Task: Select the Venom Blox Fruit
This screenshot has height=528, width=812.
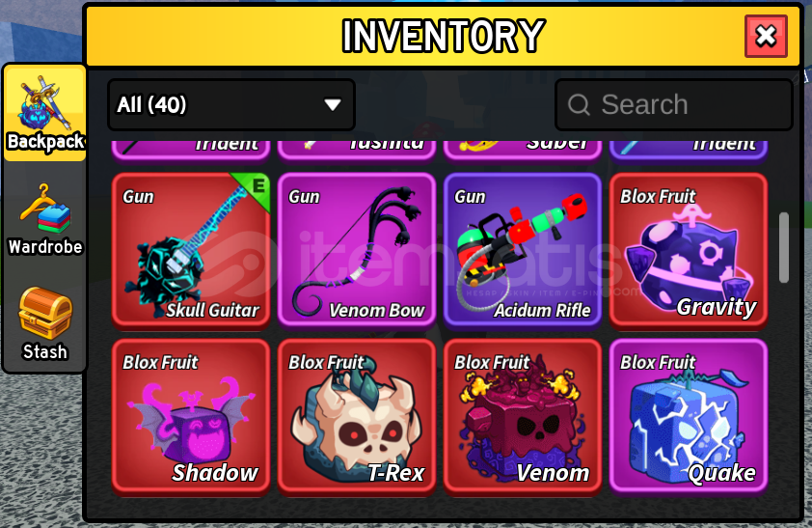Action: pos(523,417)
